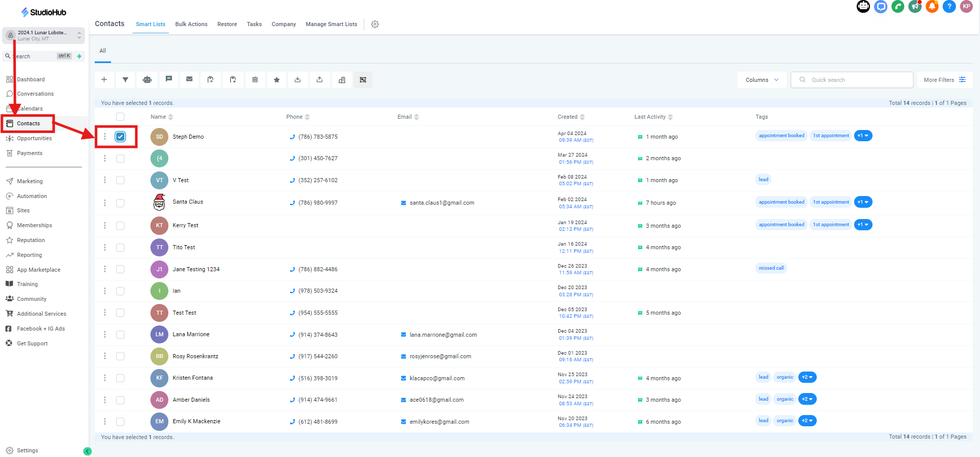Sort the list by the Name column
This screenshot has height=457, width=980.
pyautogui.click(x=162, y=117)
